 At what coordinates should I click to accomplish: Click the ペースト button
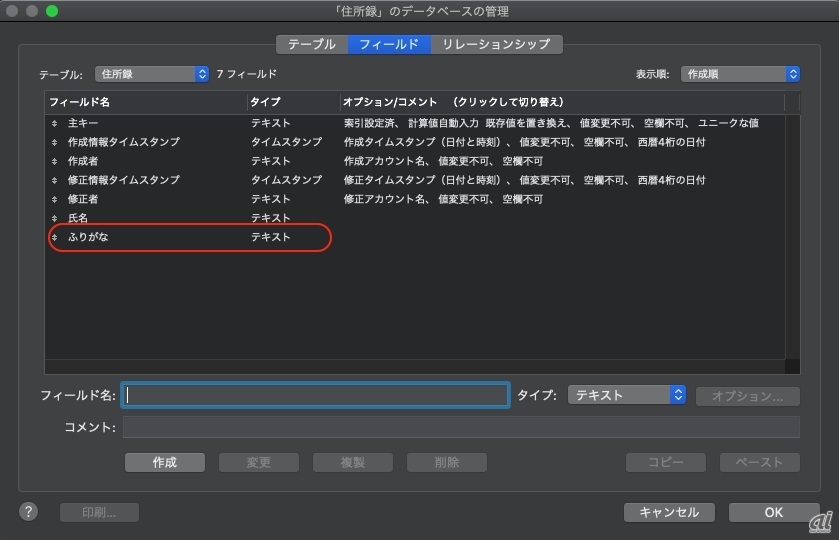[x=760, y=462]
